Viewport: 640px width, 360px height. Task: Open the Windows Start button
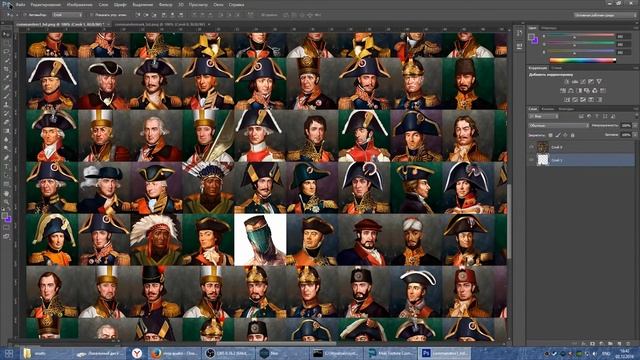pyautogui.click(x=9, y=353)
